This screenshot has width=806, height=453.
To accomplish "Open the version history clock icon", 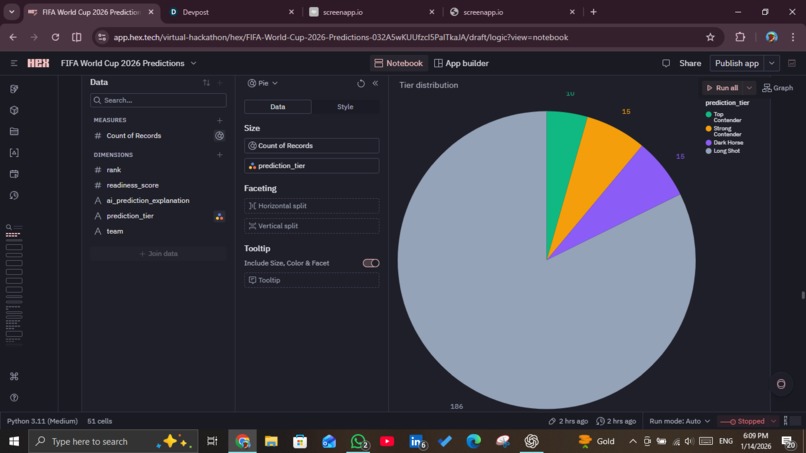I will point(14,195).
